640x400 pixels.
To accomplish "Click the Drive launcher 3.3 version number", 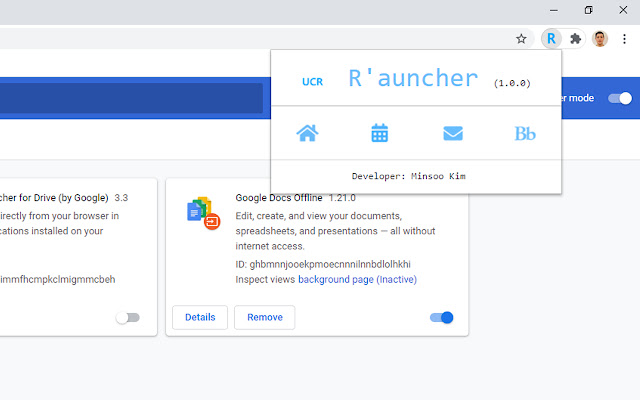I will 121,198.
